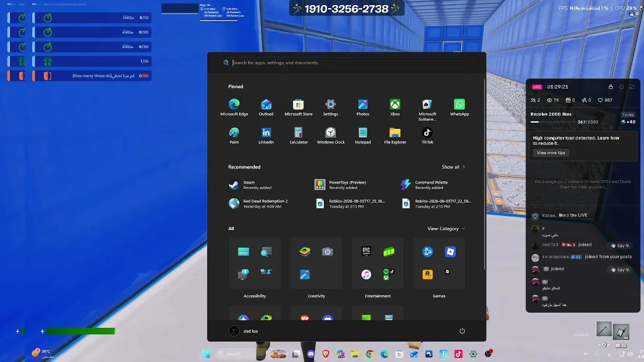Launch Microsoft Solitaire from pinned apps
This screenshot has width=644, height=362.
click(427, 110)
